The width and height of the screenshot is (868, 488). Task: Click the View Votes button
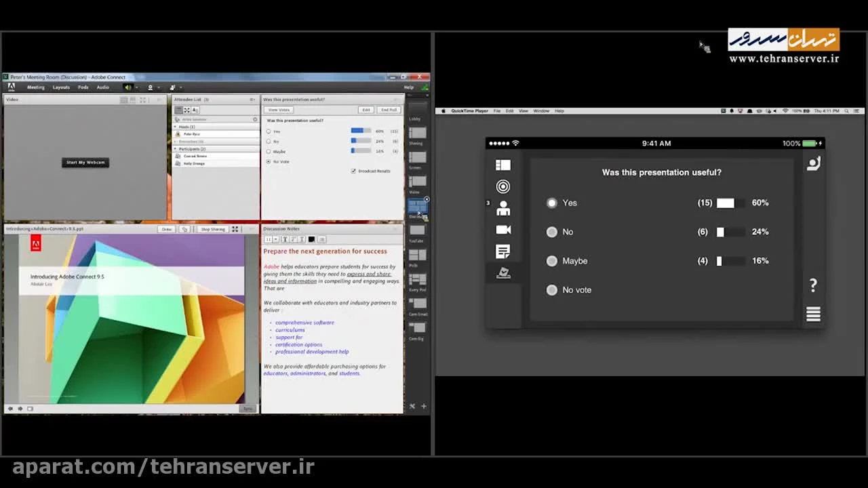coord(279,110)
